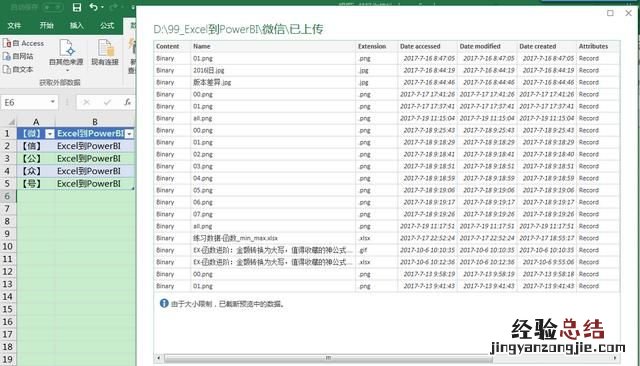Open filter dropdown in cell A1

click(x=50, y=134)
